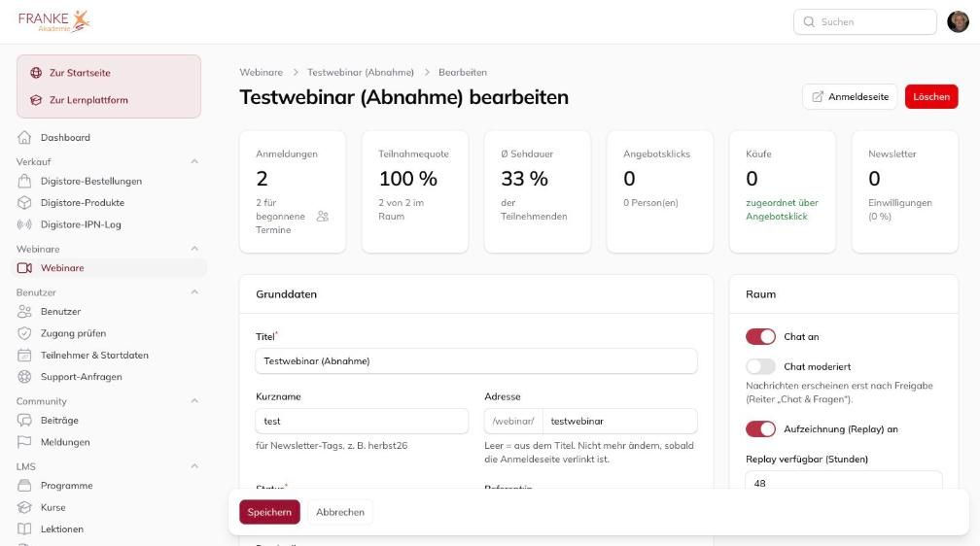Turn off the Chat an switch
Viewport: 980px width, 546px height.
[760, 337]
